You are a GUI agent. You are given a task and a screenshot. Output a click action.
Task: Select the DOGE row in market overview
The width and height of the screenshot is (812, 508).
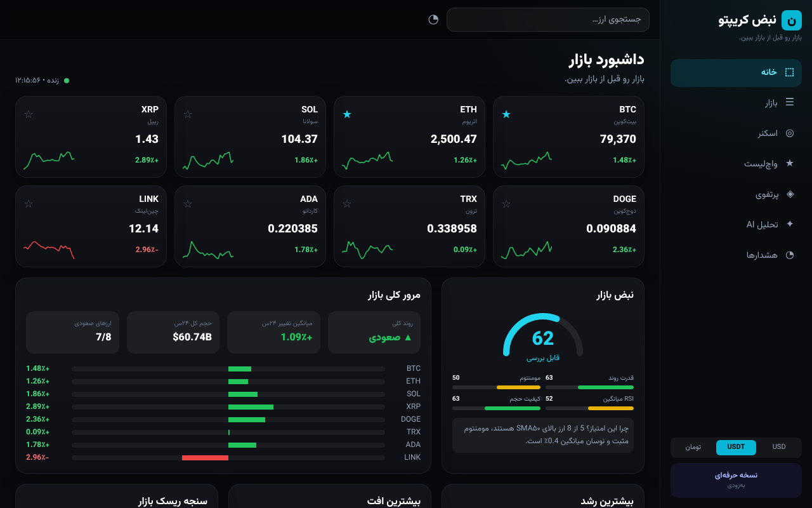(x=223, y=420)
